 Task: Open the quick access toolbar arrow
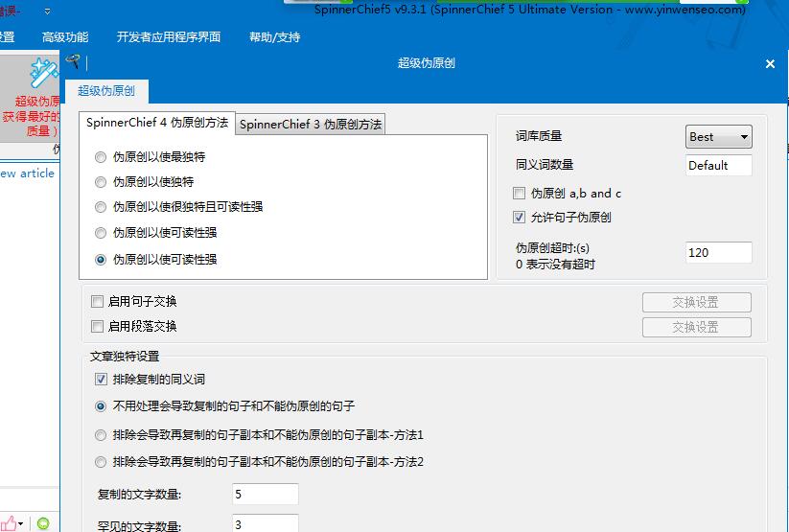pos(49,11)
